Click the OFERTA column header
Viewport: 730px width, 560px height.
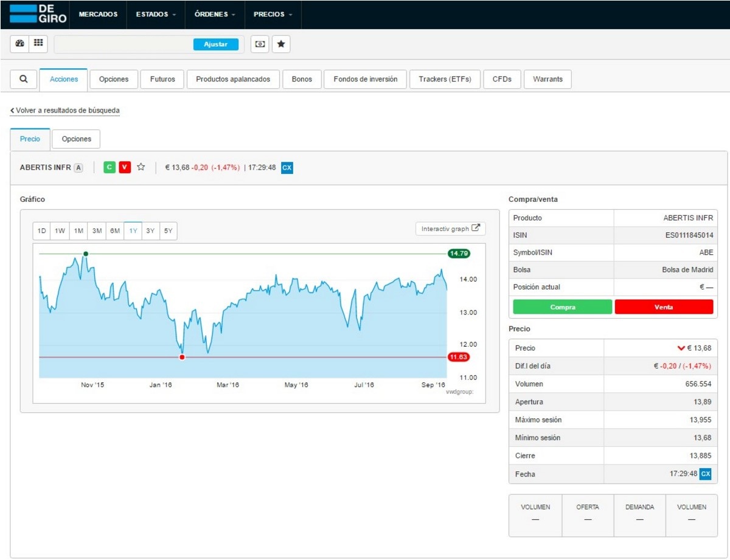[x=588, y=507]
